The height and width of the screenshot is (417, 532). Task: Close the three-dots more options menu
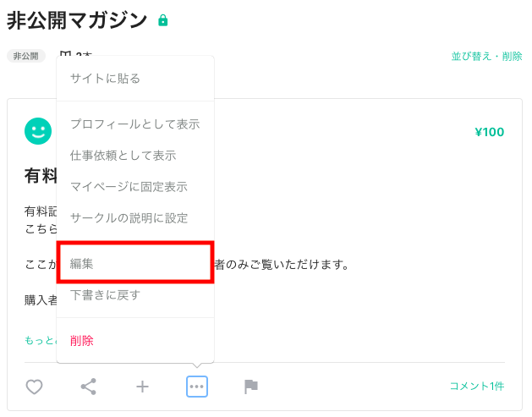pos(196,387)
